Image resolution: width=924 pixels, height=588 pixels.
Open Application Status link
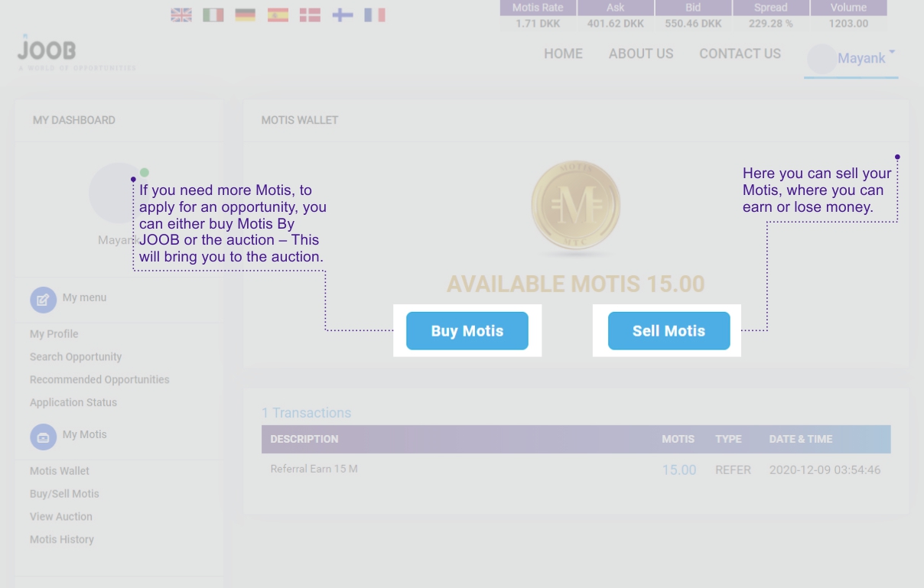pos(73,403)
